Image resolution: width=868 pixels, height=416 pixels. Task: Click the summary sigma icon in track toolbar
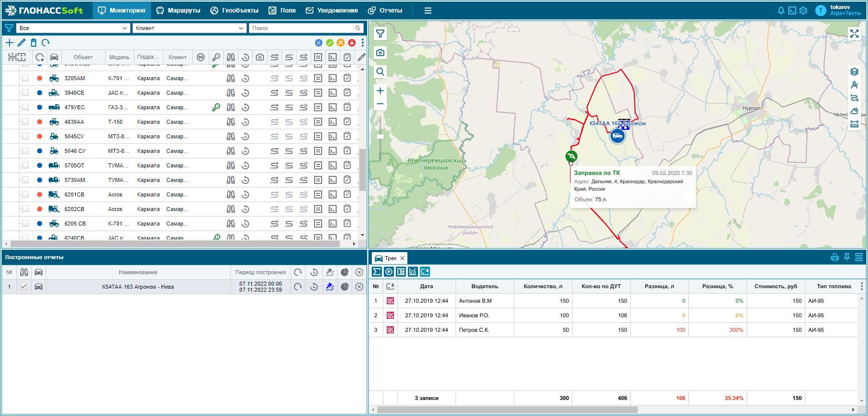pos(377,272)
